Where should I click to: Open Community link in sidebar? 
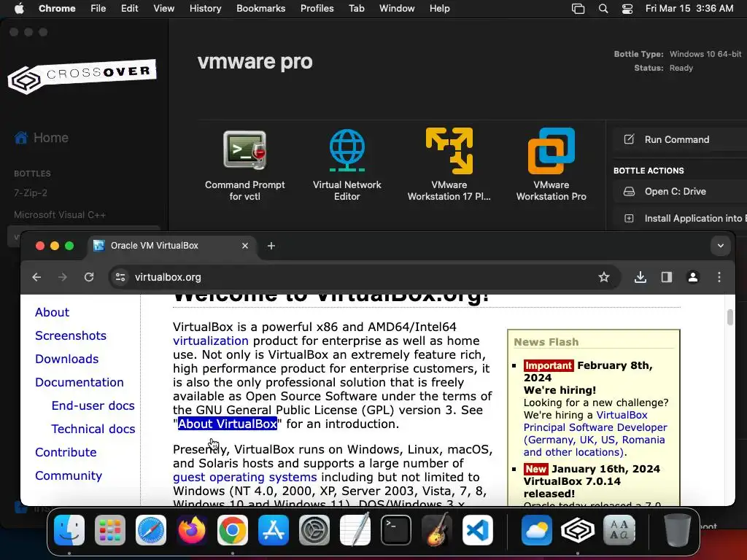pyautogui.click(x=68, y=475)
